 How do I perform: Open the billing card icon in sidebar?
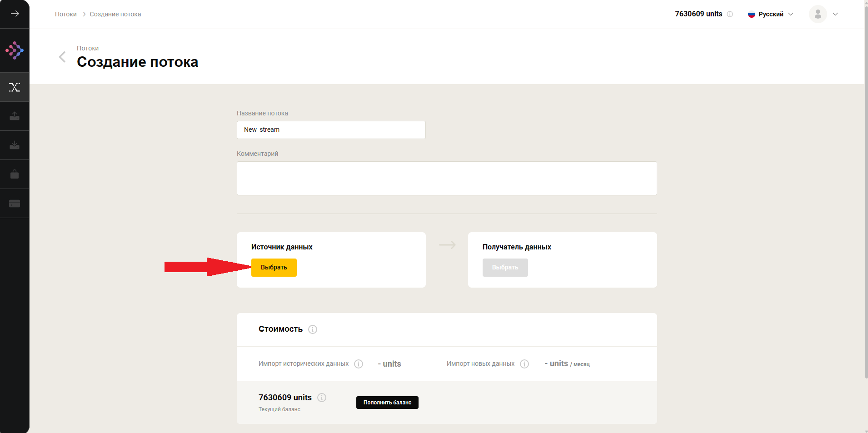pyautogui.click(x=15, y=204)
